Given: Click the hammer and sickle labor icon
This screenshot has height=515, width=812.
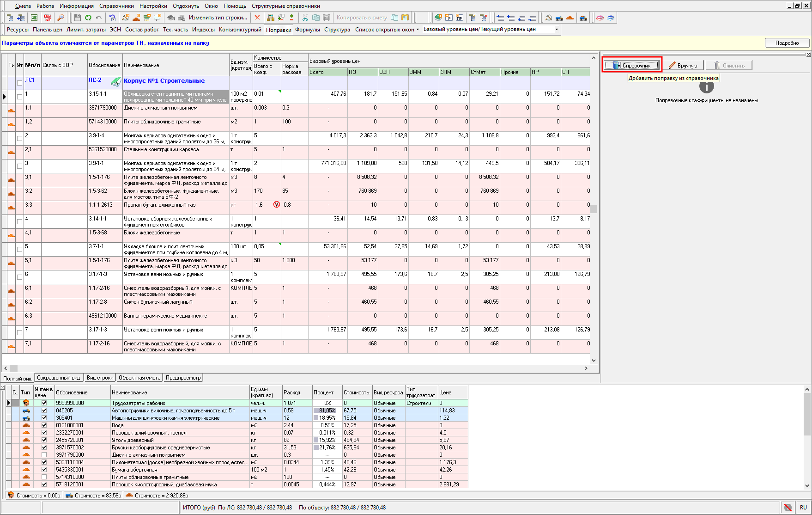Looking at the screenshot, I should (549, 18).
